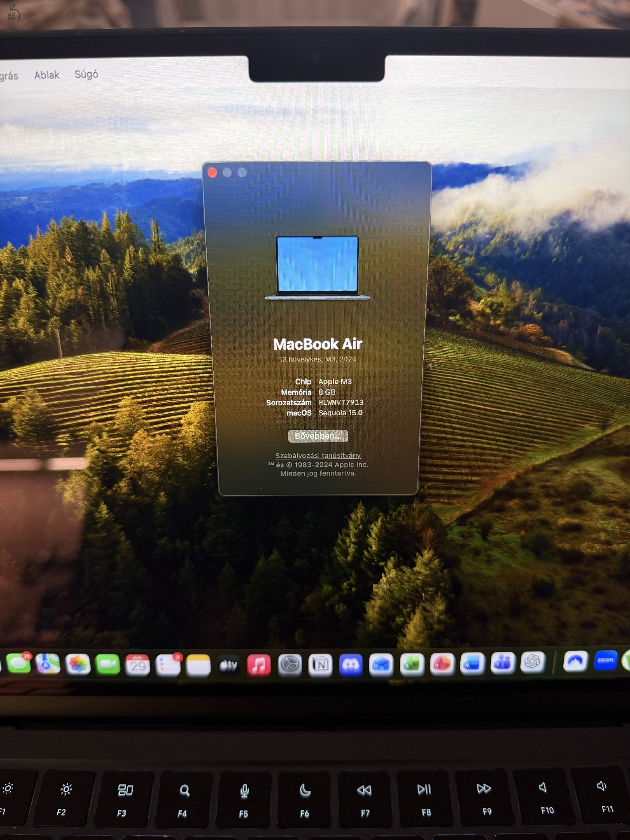Click the Bővebben... button
The height and width of the screenshot is (840, 630).
click(x=318, y=436)
